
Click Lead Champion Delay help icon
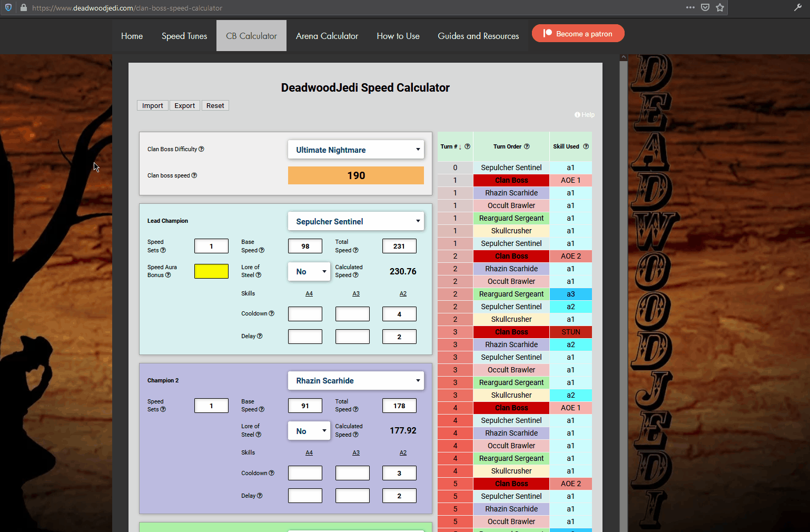pos(260,336)
